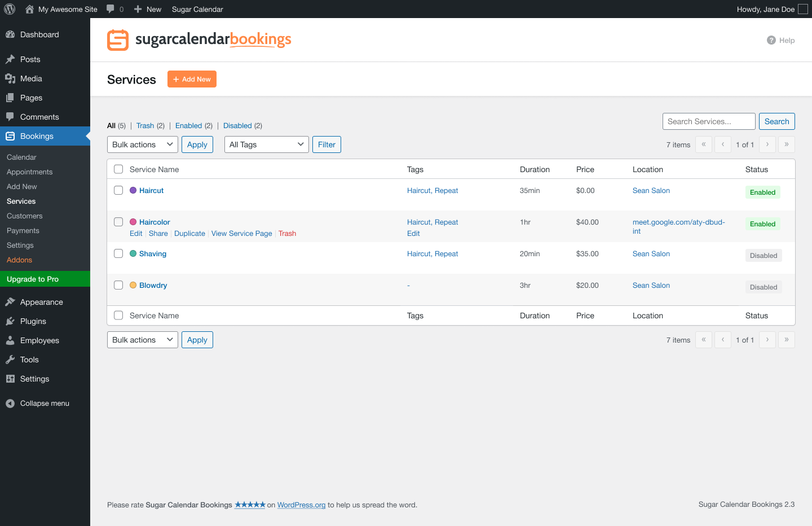The image size is (812, 526).
Task: Open the site home icon in admin bar
Action: 30,9
